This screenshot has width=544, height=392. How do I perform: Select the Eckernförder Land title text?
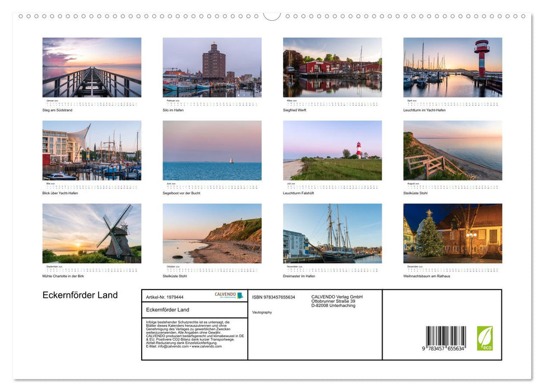[80, 295]
